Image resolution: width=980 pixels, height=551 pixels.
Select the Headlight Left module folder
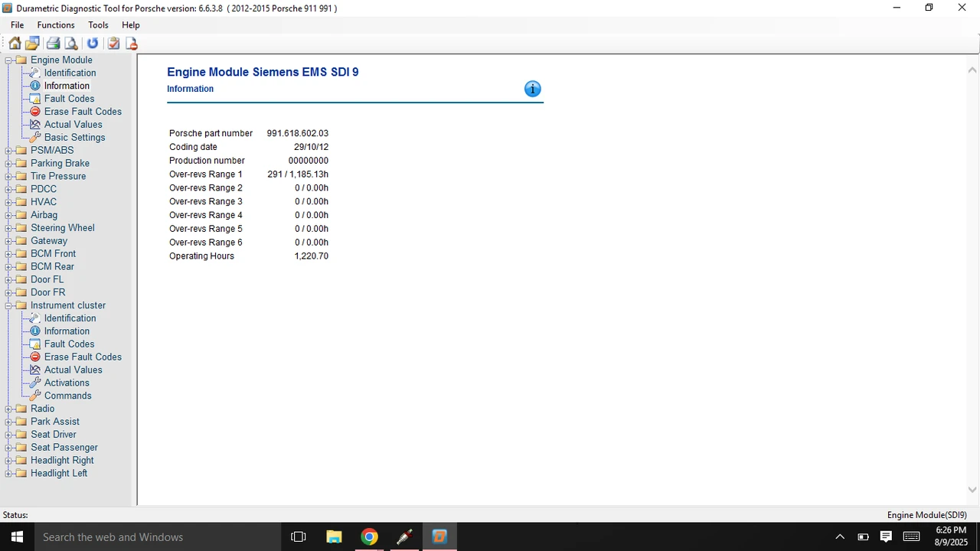tap(59, 474)
